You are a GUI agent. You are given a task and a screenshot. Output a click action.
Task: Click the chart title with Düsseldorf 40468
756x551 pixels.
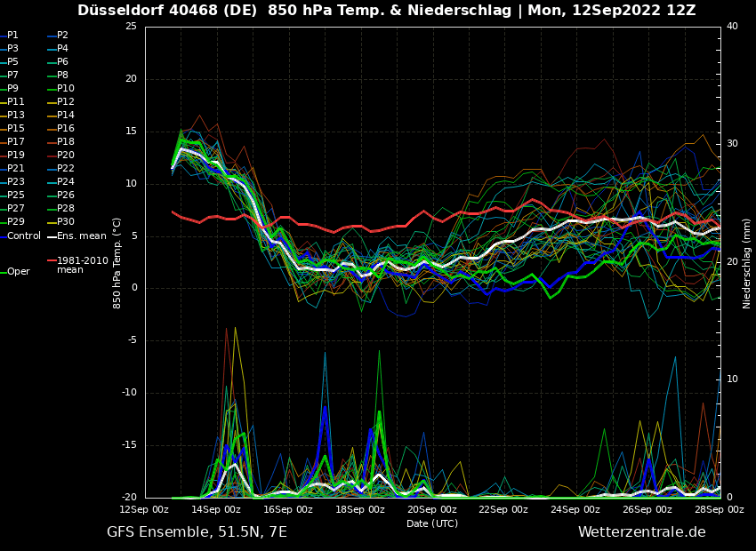(386, 11)
